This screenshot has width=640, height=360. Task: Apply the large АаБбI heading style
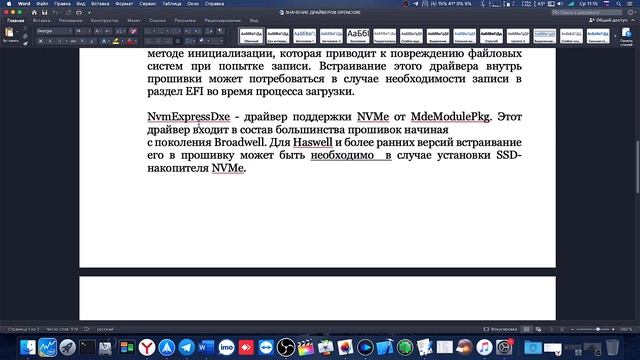tap(358, 36)
